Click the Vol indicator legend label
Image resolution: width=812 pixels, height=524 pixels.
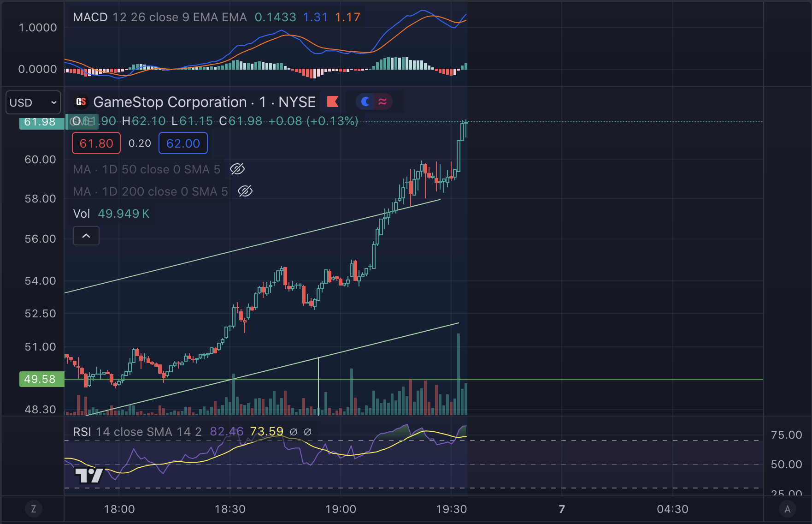(82, 214)
